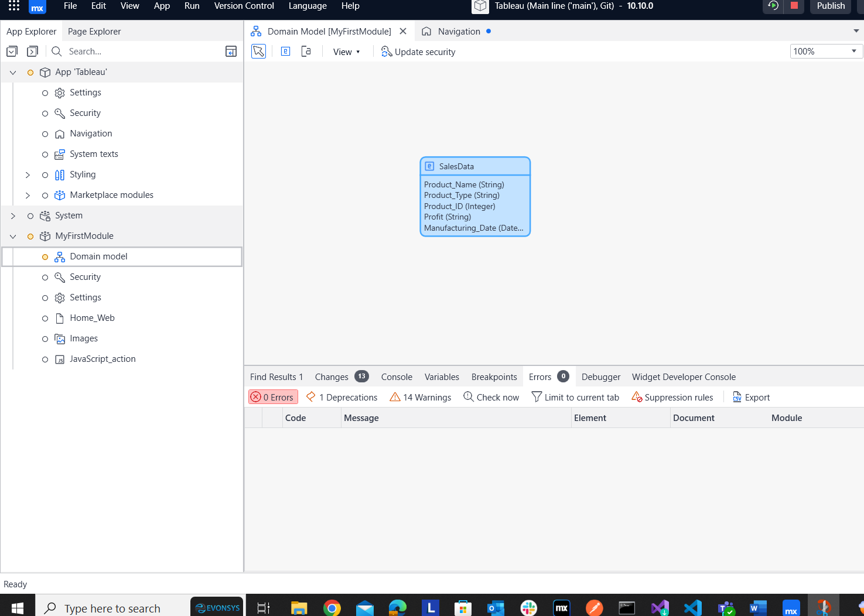
Task: Click the search magnifier in App Explorer
Action: [x=56, y=51]
